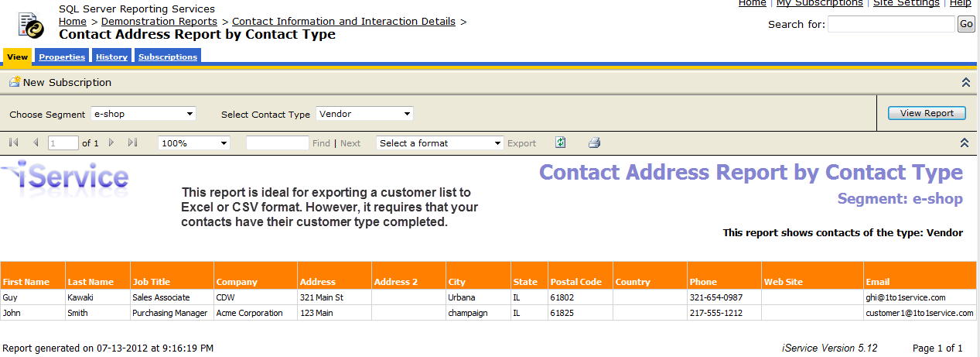Screen dimensions: 980x357
Task: Click the green refresh report icon
Action: point(561,142)
